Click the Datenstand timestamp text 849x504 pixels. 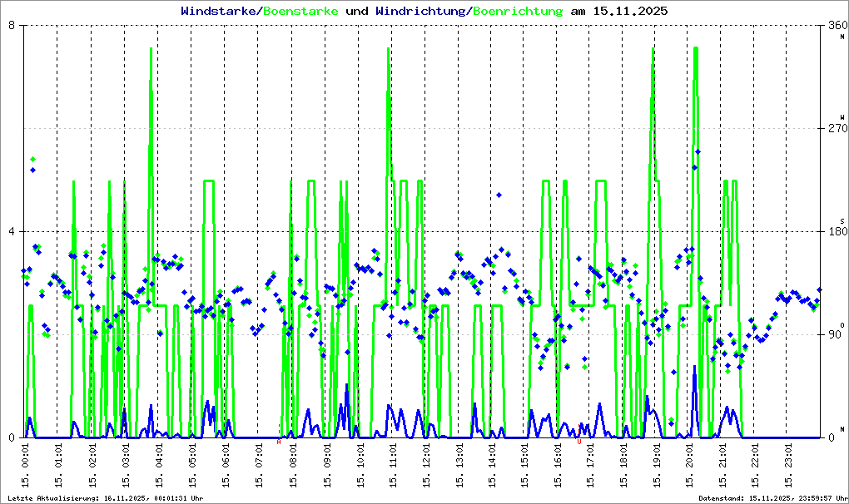(770, 498)
